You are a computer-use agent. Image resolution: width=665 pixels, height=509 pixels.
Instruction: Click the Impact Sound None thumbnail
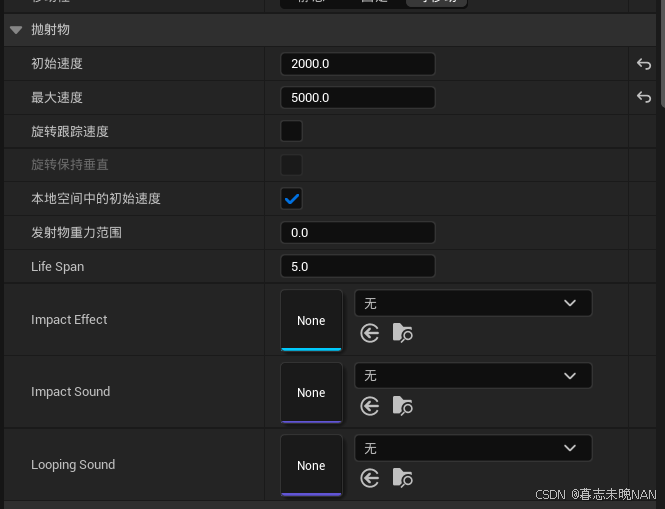(311, 393)
